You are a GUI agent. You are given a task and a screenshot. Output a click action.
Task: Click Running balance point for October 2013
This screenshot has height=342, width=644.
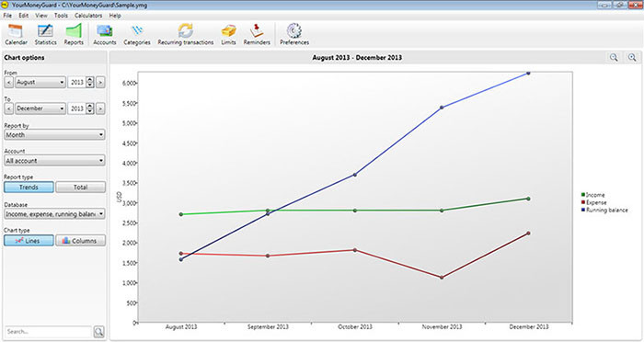tap(355, 175)
